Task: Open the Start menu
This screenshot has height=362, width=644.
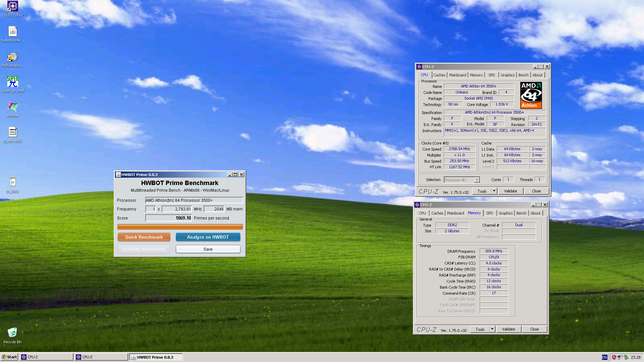Action: pos(9,357)
